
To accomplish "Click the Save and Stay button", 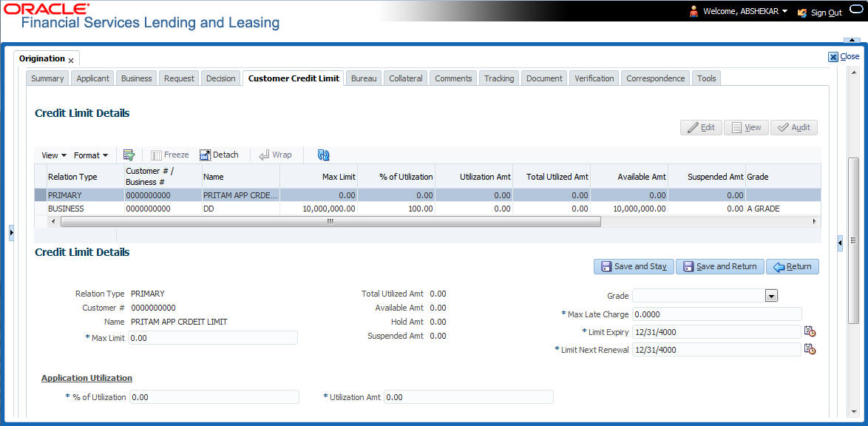I will tap(634, 266).
